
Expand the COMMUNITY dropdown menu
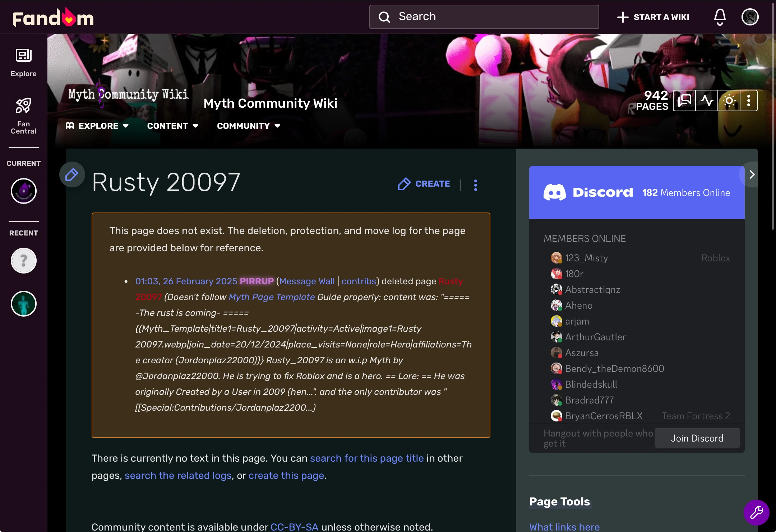249,126
